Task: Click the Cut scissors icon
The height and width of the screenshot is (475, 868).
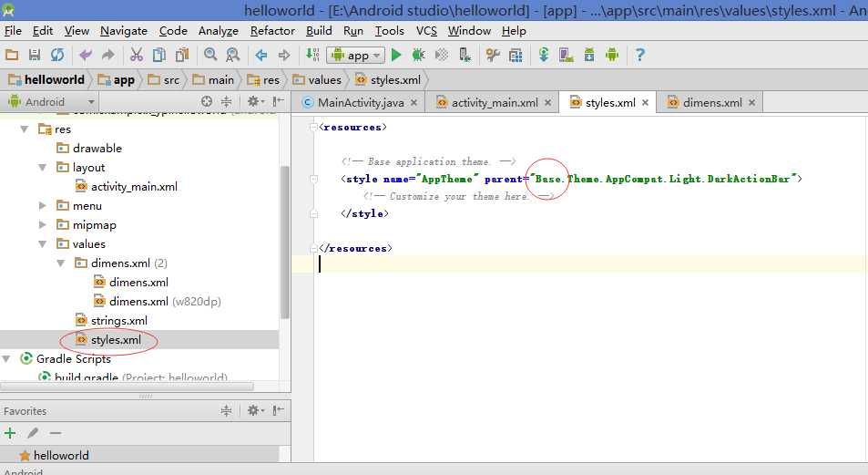Action: coord(137,55)
